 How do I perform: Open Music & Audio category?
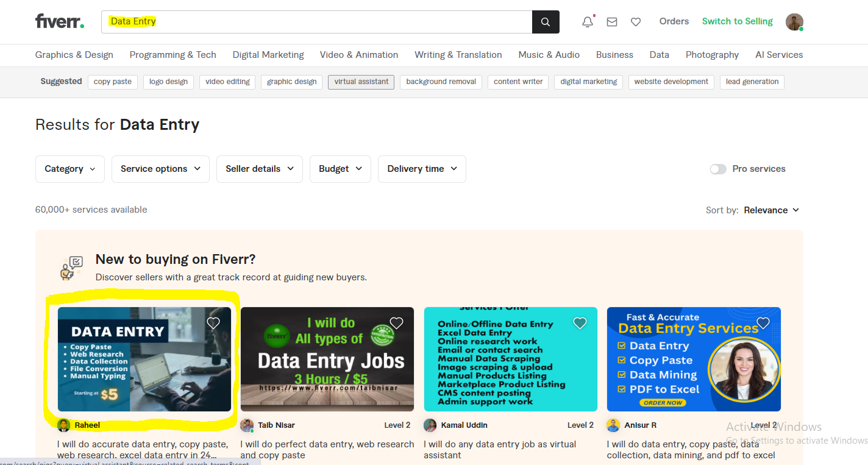549,55
